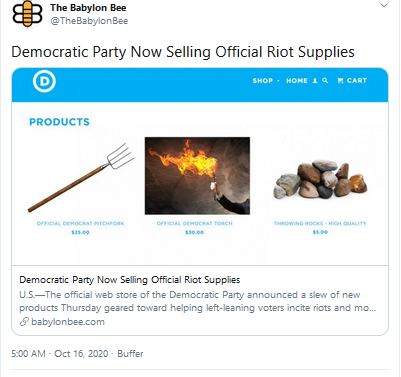Screen dimensions: 401x377
Task: Click the pitchfork product image
Action: [x=81, y=178]
